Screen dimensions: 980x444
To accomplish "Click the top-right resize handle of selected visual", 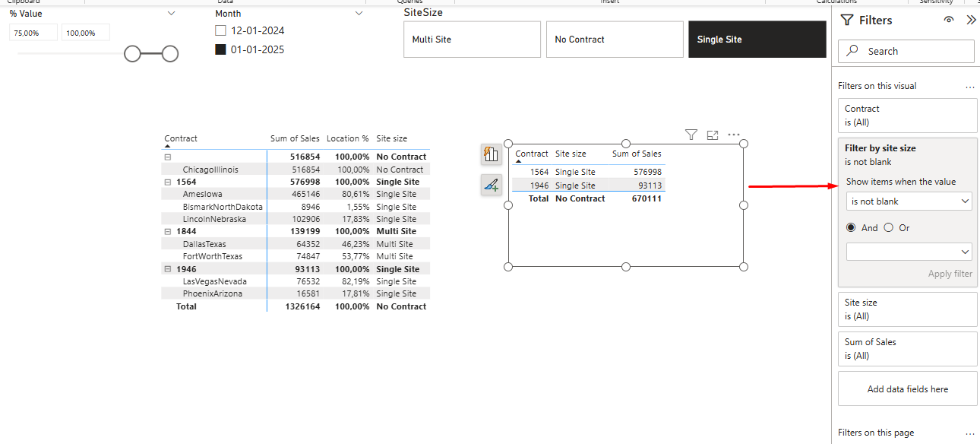I will point(744,144).
